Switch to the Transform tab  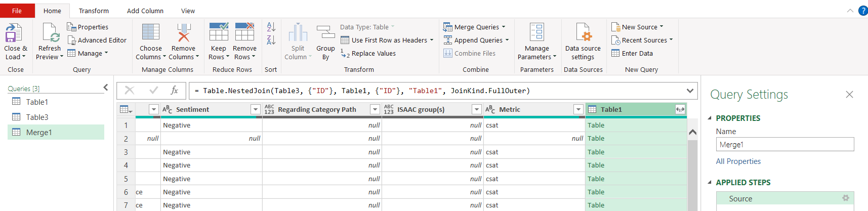coord(94,11)
